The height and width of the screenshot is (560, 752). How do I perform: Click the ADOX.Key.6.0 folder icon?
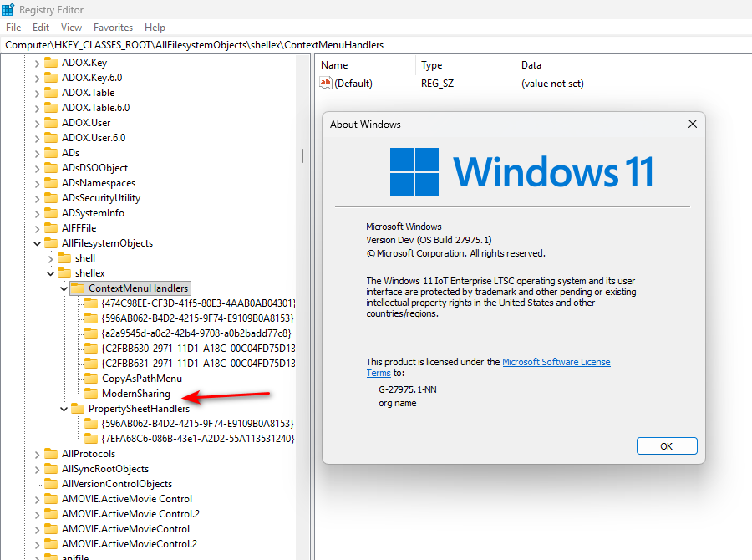click(50, 77)
